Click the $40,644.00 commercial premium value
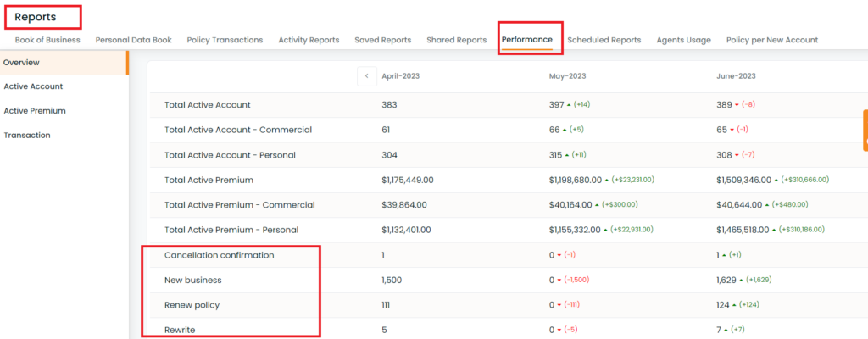The height and width of the screenshot is (339, 868). click(x=739, y=205)
